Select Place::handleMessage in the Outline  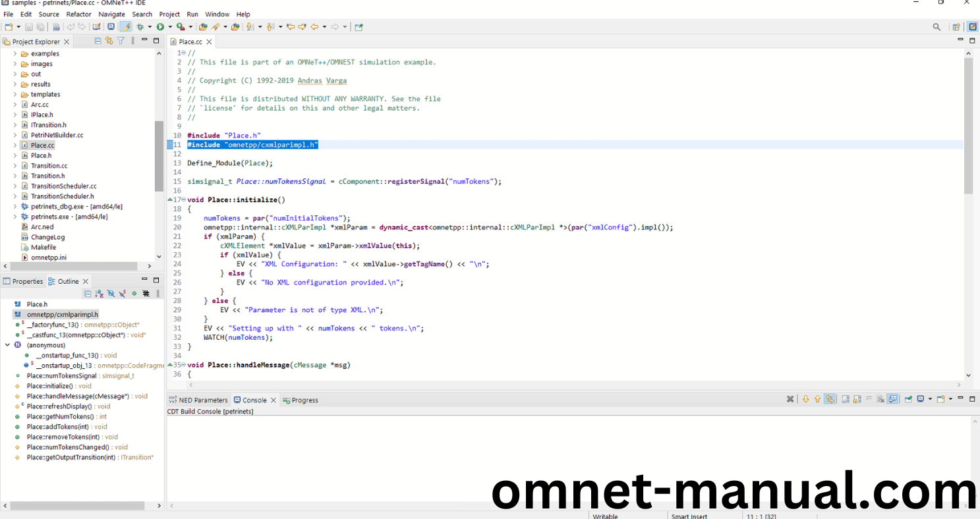[77, 396]
